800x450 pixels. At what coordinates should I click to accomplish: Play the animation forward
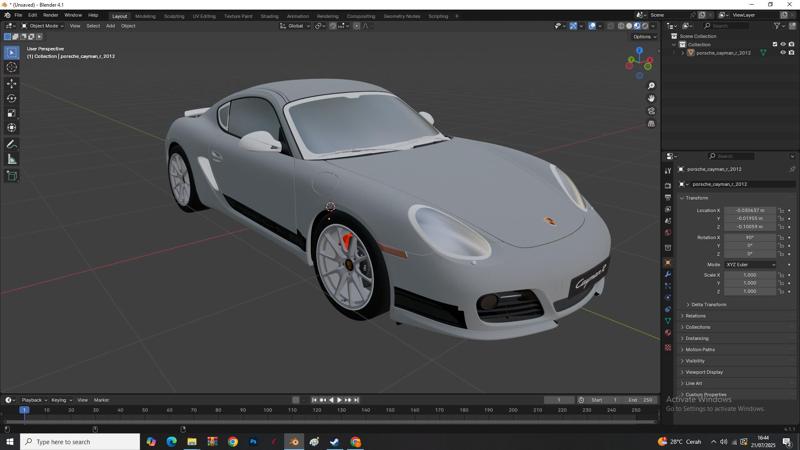339,400
